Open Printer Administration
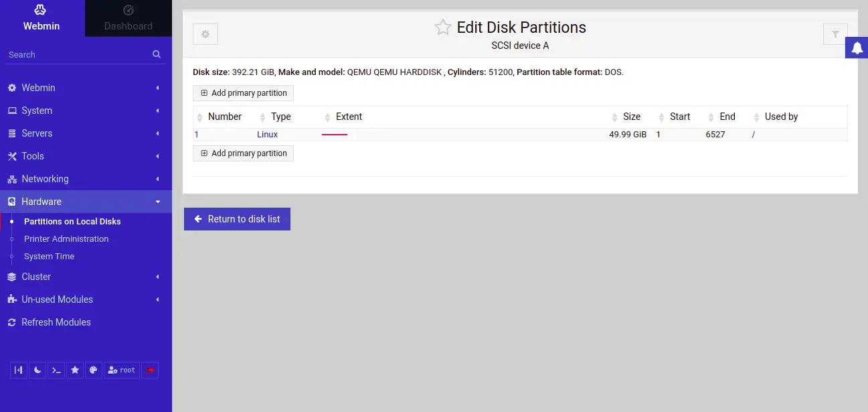 66,239
